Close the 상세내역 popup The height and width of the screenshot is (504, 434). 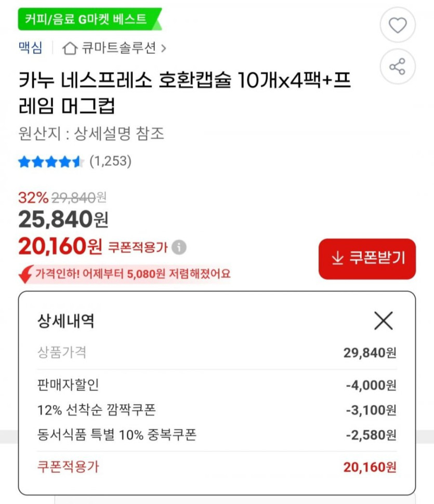click(384, 322)
